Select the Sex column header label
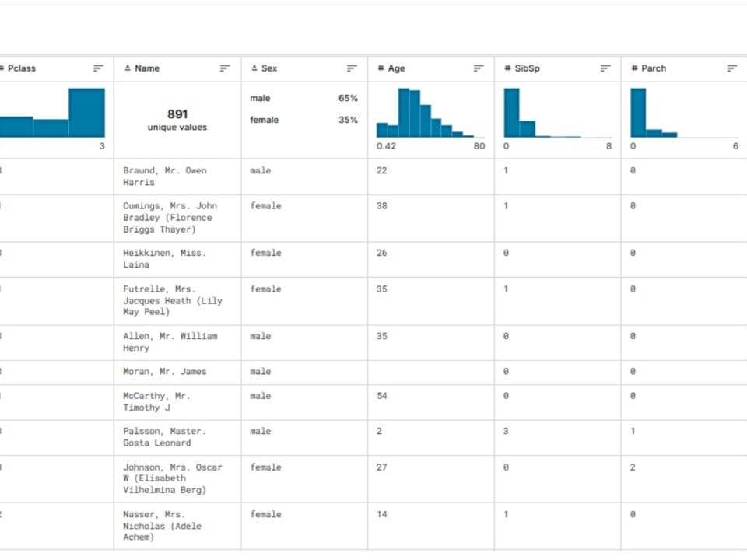Screen dimensions: 747x560 269,68
